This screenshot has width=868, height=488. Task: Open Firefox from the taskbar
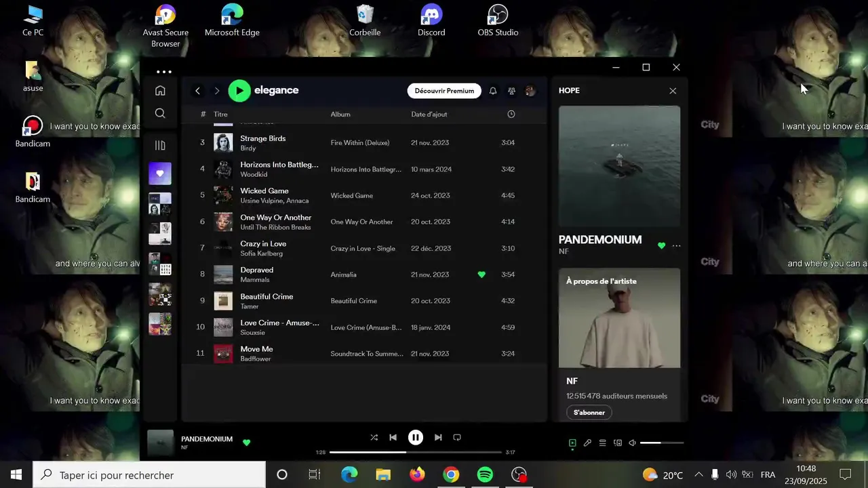coord(417,474)
